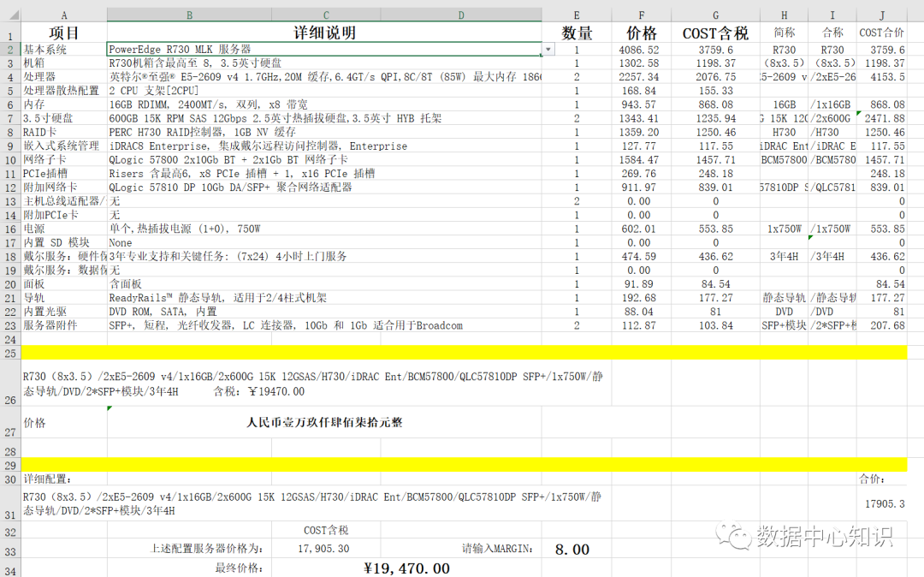Click the 详细说明 header cell
Viewport: 924px width, 577px height.
pos(324,33)
